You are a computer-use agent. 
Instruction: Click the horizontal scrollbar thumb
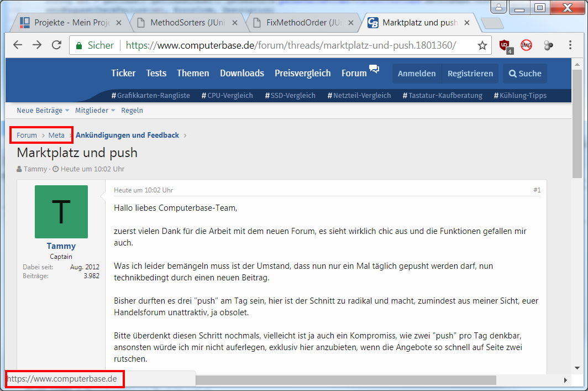[346, 380]
